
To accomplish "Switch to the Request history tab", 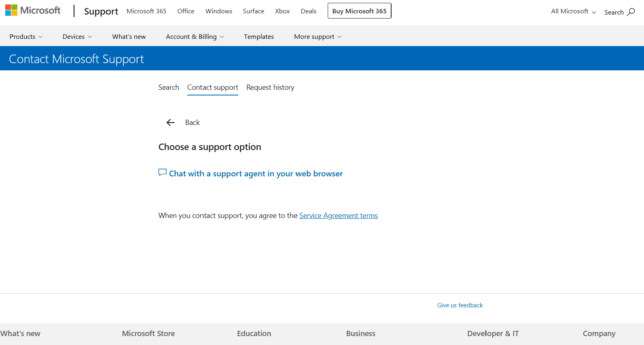I will click(270, 87).
